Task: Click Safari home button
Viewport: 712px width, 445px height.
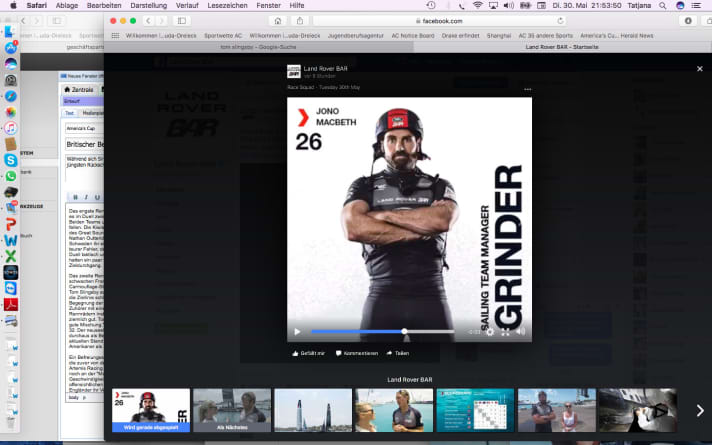Action: (278, 21)
